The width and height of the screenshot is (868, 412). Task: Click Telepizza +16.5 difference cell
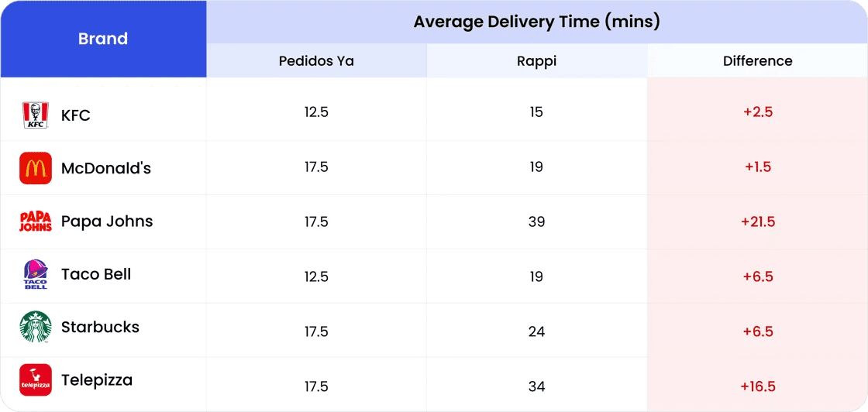[757, 384]
